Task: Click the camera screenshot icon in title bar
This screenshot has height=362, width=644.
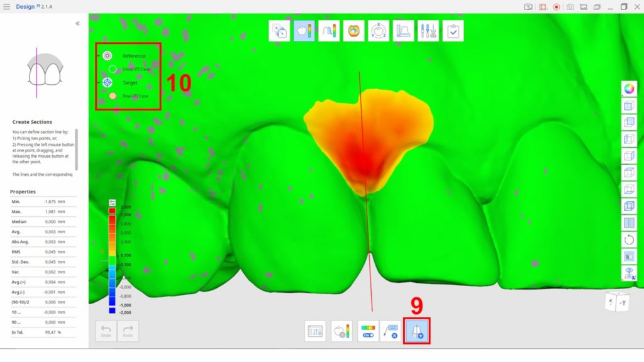Action: coord(570,7)
